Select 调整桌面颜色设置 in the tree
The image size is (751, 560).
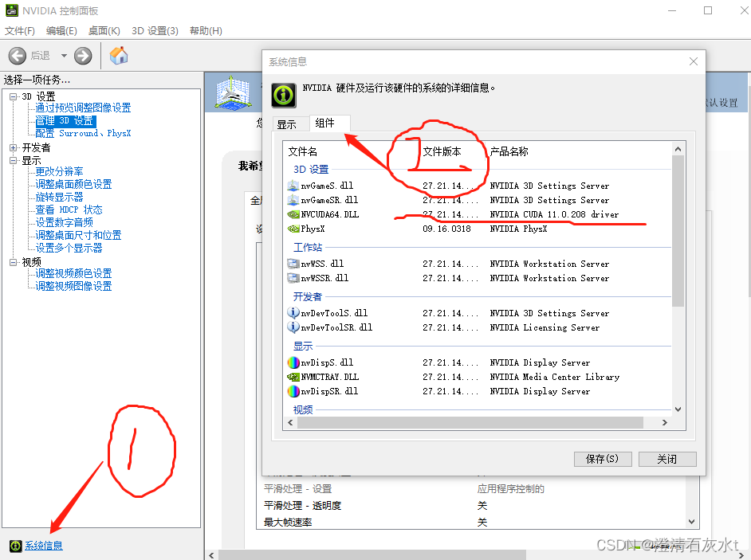tap(73, 184)
